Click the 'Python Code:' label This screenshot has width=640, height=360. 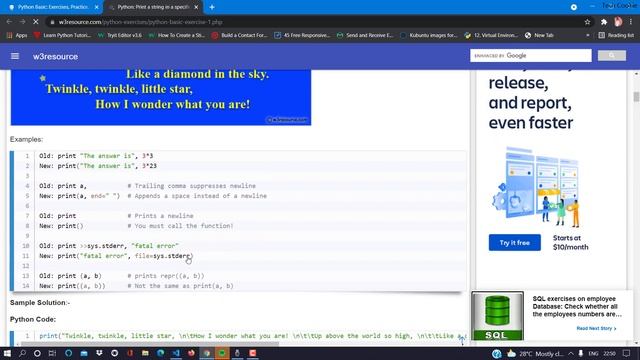point(33,319)
